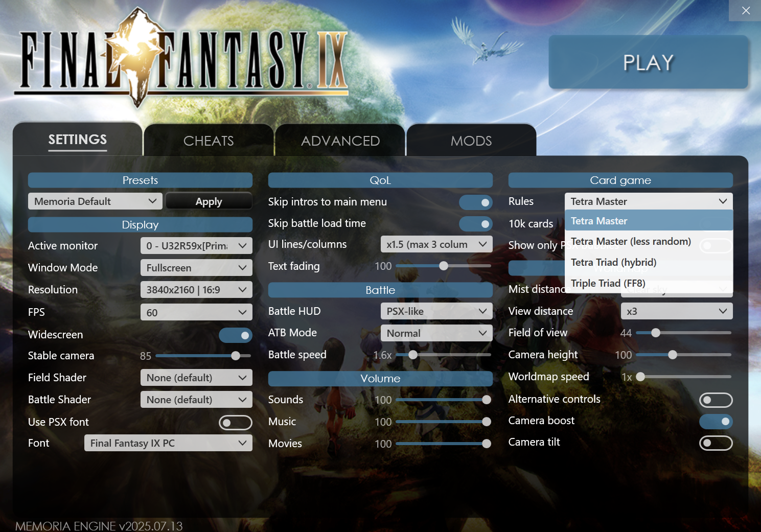Click the QoL section header
The height and width of the screenshot is (532, 761).
pos(380,180)
